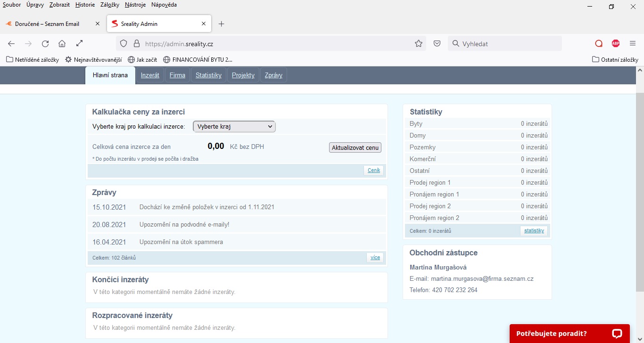The height and width of the screenshot is (343, 644).
Task: Open a new browser tab
Action: [x=222, y=24]
